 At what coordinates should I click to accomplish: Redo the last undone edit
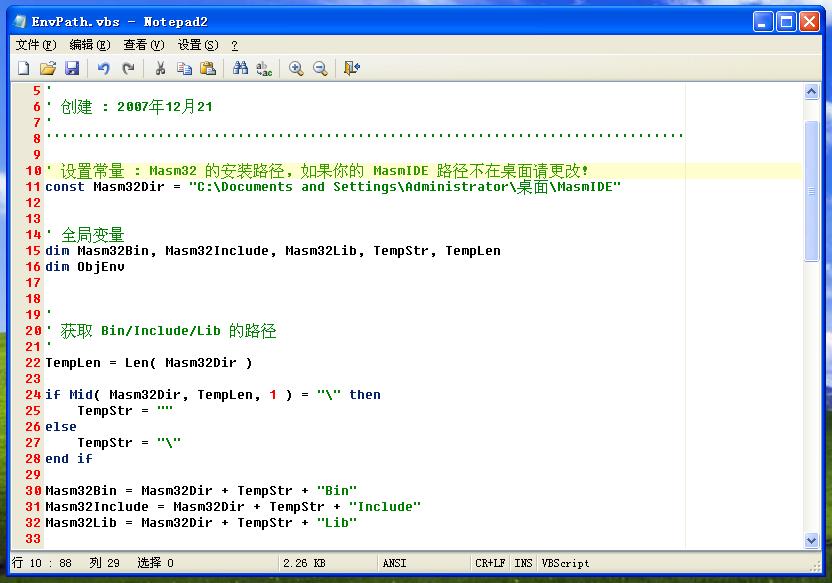[128, 68]
